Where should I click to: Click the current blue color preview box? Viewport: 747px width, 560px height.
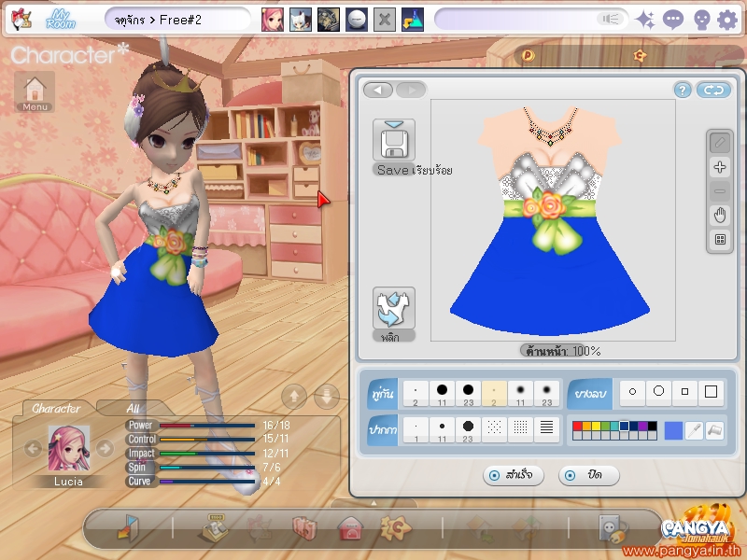coord(673,430)
